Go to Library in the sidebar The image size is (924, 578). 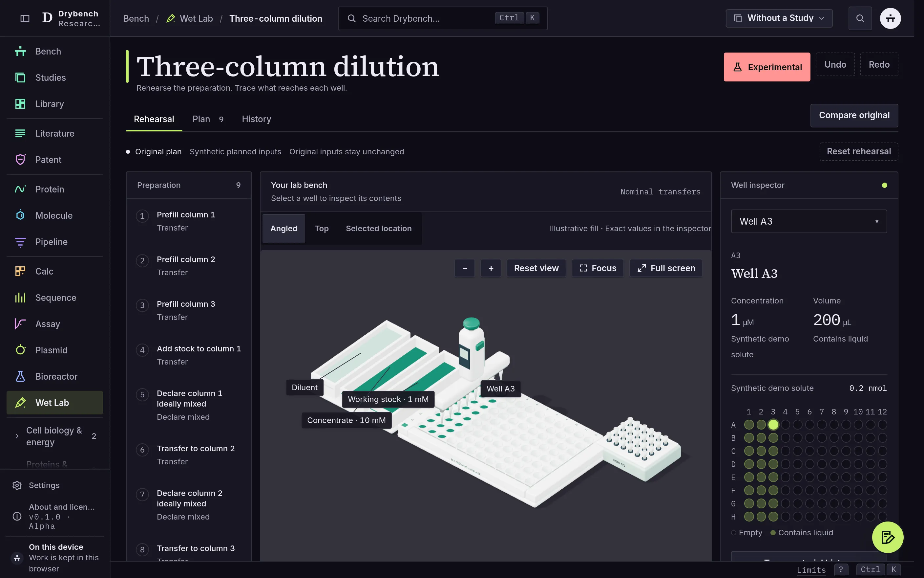[54, 104]
